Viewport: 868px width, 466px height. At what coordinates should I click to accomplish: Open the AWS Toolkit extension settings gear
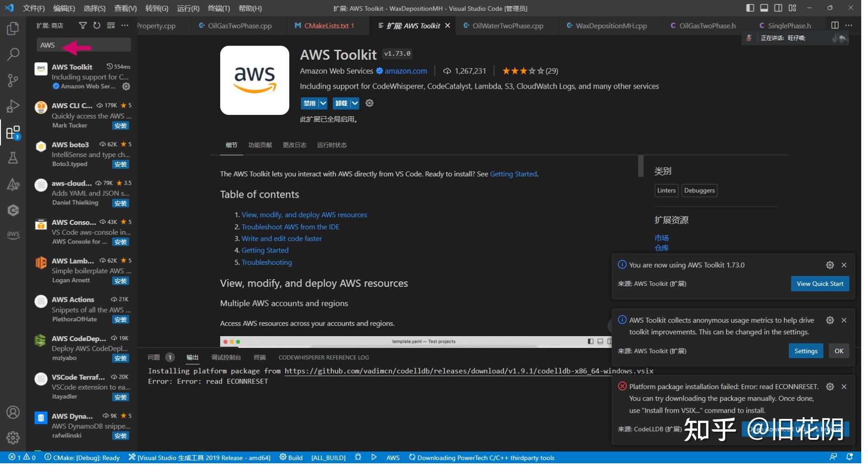[x=369, y=103]
